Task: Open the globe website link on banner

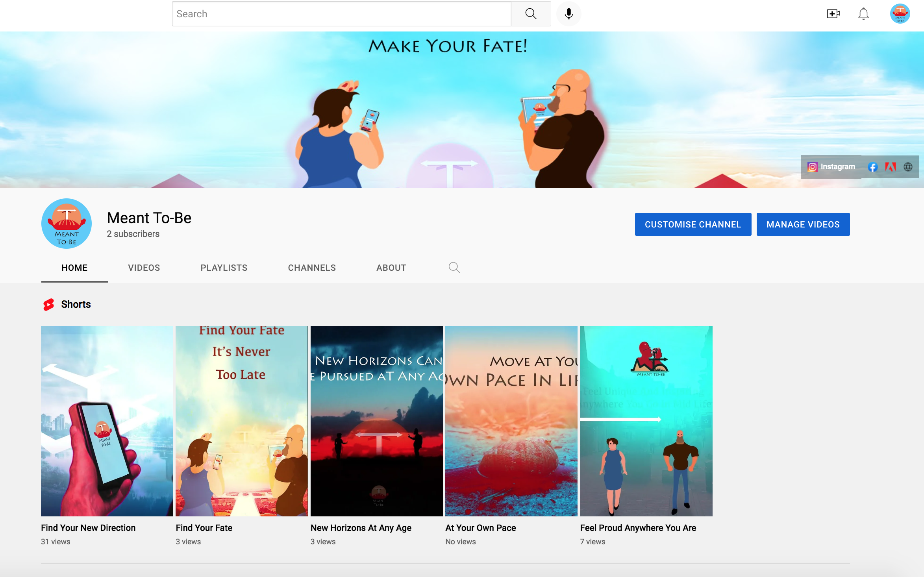Action: [908, 167]
